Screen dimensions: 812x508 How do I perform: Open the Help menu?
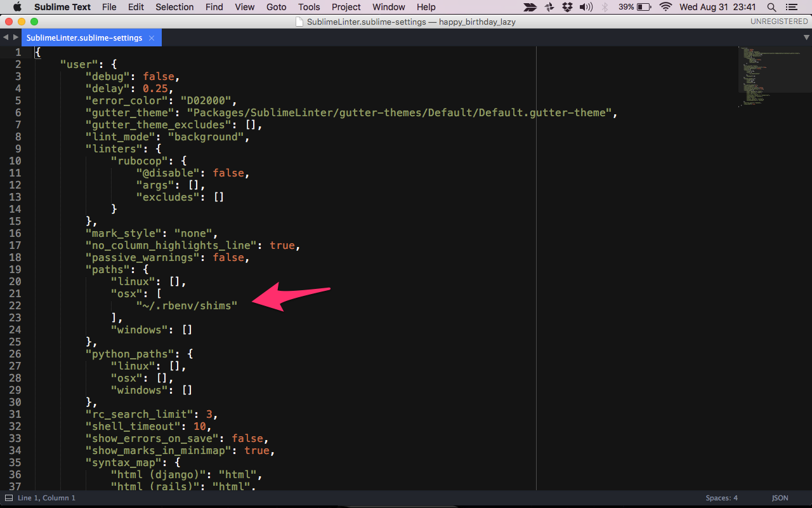[x=426, y=7]
